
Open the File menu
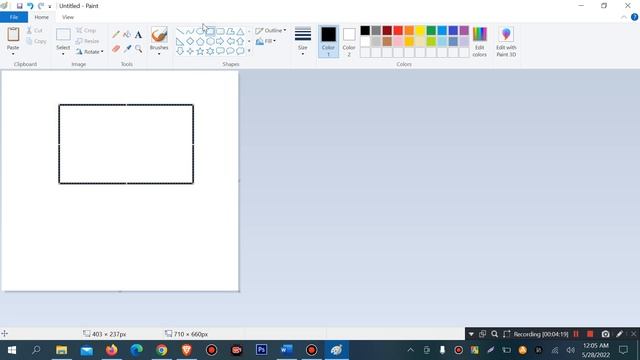pyautogui.click(x=14, y=17)
